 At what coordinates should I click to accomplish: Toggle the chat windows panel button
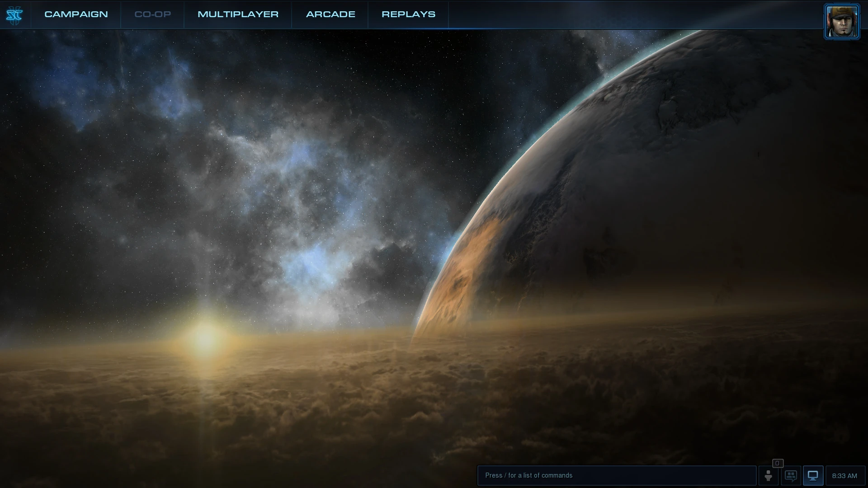point(791,475)
